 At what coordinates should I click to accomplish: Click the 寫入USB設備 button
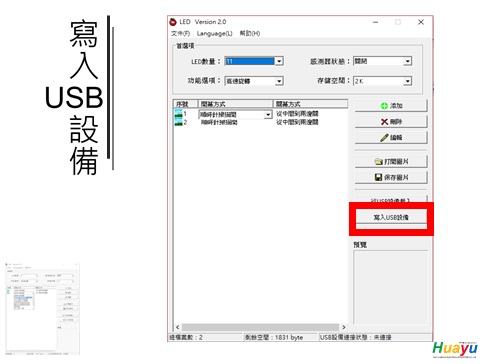click(x=391, y=217)
